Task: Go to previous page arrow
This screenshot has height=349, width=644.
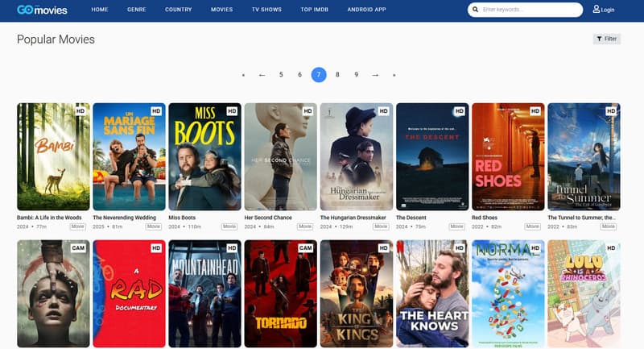Action: [262, 75]
